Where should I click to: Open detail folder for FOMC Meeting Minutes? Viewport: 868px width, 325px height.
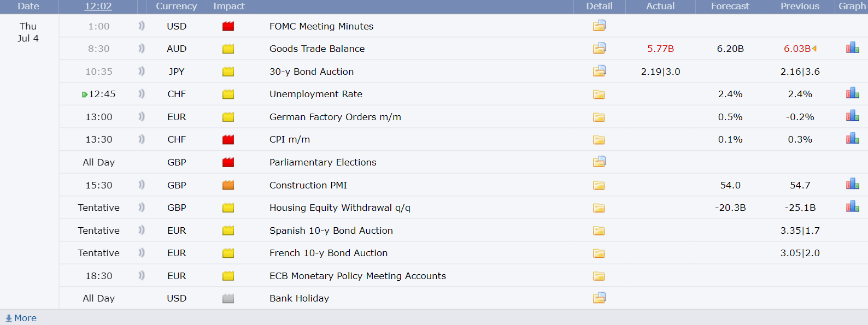(599, 26)
